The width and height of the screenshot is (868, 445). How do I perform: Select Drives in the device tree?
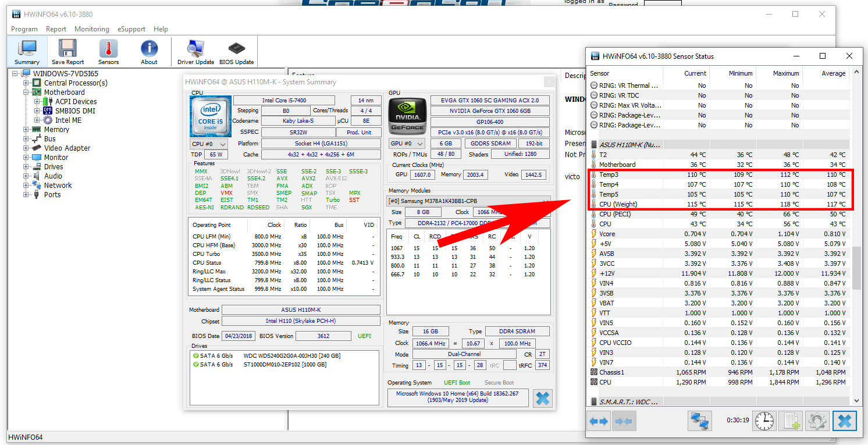point(54,167)
